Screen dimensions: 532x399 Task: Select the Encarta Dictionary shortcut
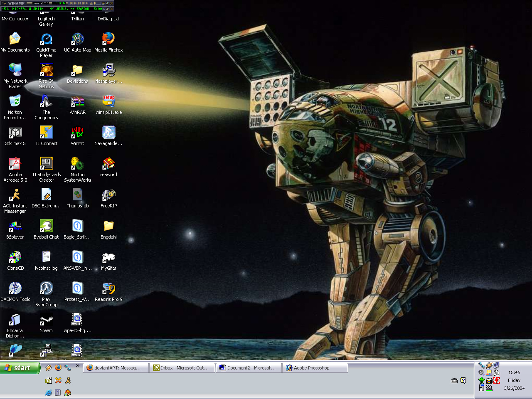(x=15, y=325)
